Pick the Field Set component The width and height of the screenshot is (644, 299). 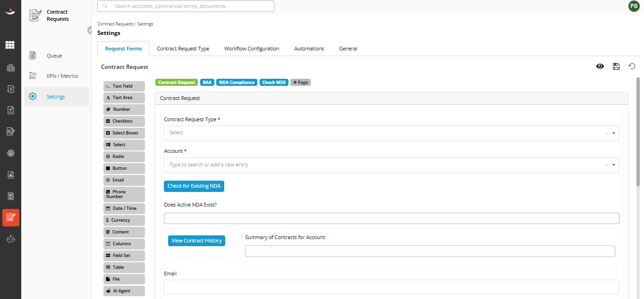[124, 256]
